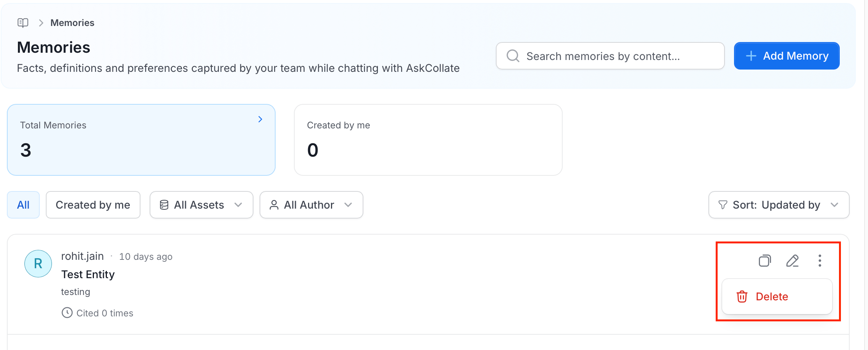Expand the All Author dropdown
868x350 pixels.
click(x=311, y=205)
